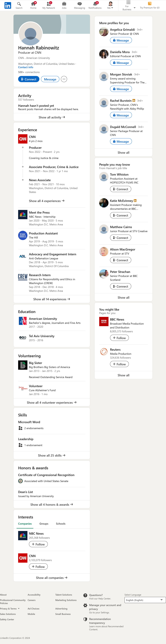Click the Search magnifier icon

(x=19, y=4)
